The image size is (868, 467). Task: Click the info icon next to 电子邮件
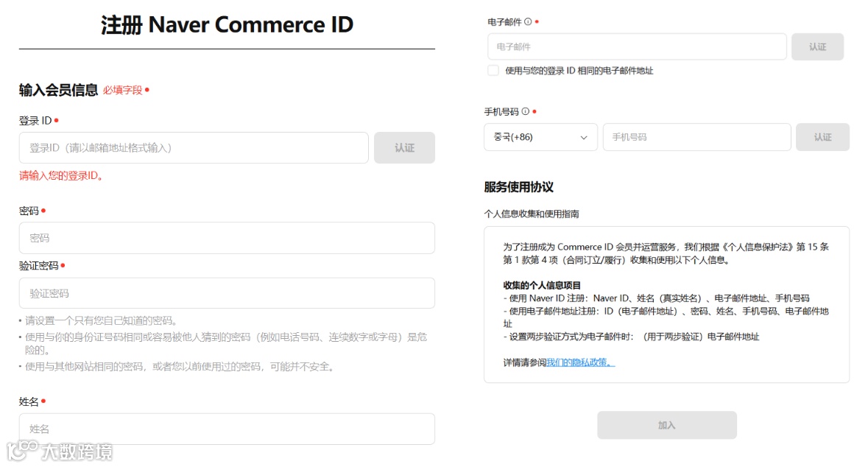(x=528, y=21)
